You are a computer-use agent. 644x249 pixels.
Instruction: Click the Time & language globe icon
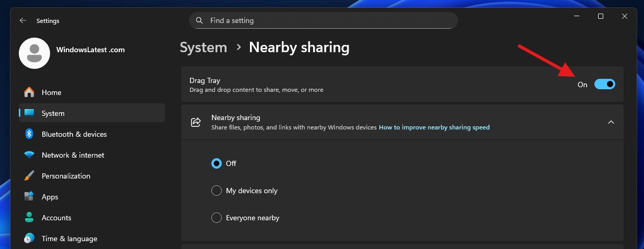pyautogui.click(x=29, y=239)
